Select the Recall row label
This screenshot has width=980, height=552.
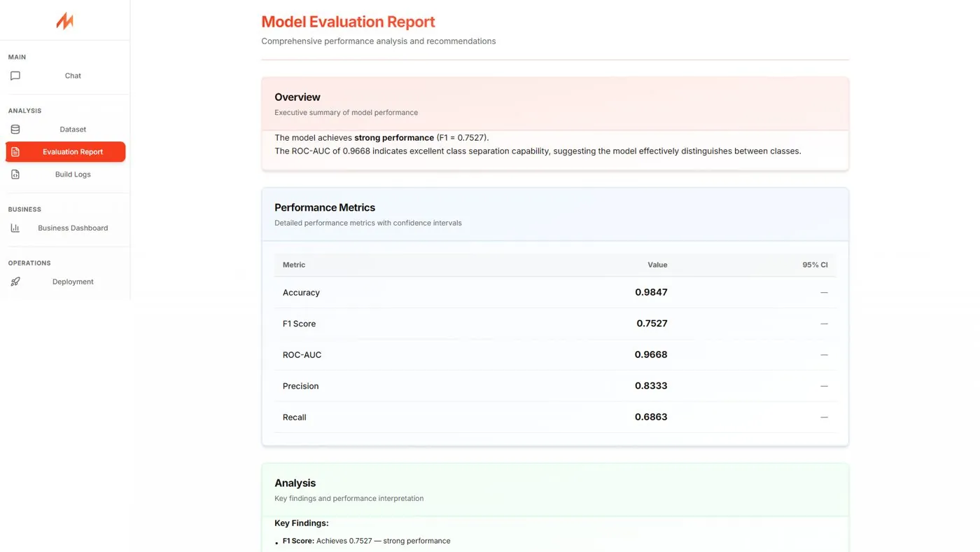295,418
